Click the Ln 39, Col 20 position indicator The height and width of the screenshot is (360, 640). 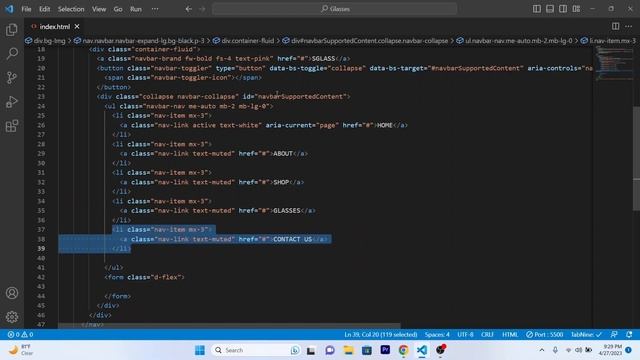(x=380, y=334)
